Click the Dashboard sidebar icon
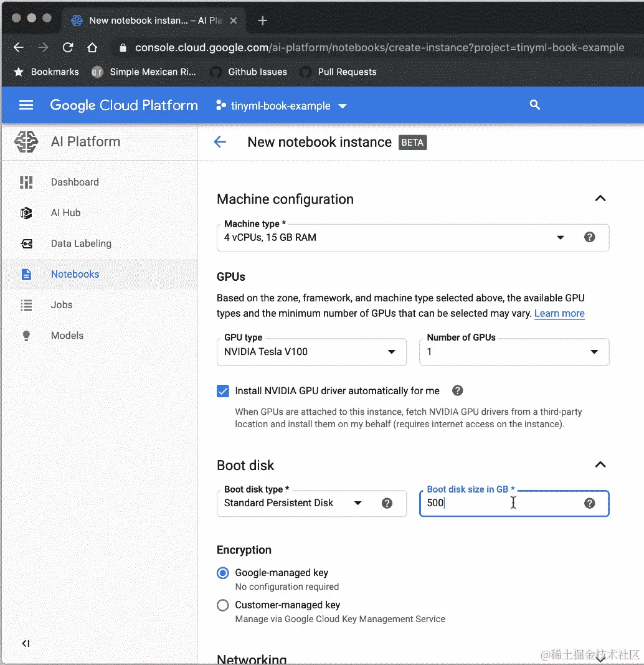 26,182
